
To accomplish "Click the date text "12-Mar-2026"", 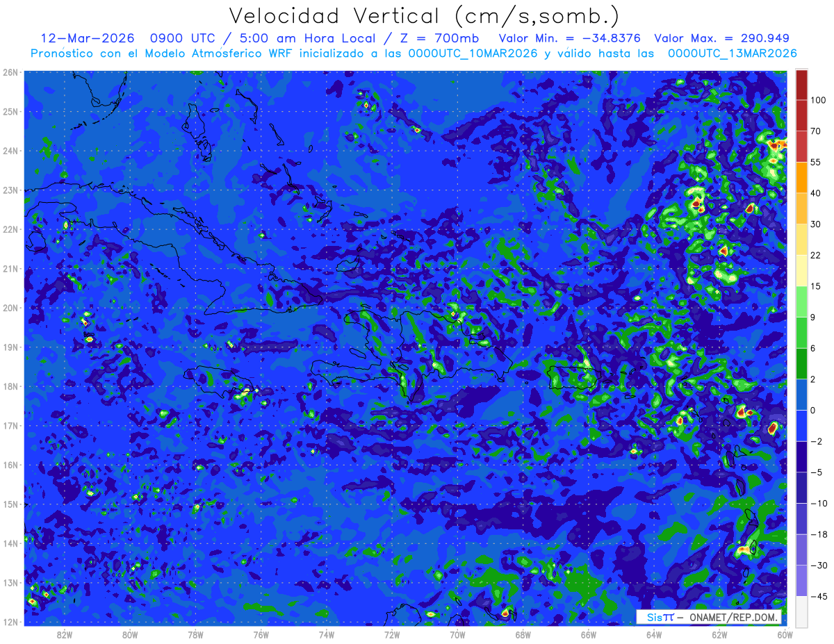I will pyautogui.click(x=87, y=38).
